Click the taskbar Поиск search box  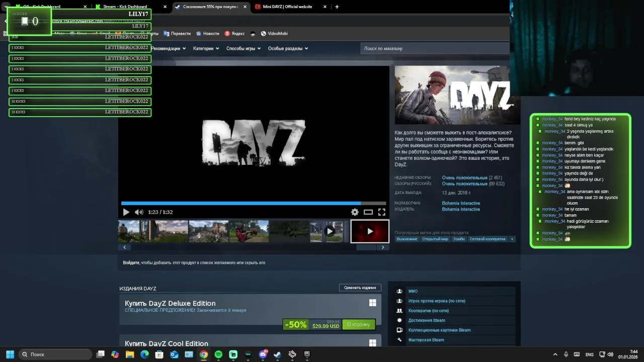pos(55,354)
